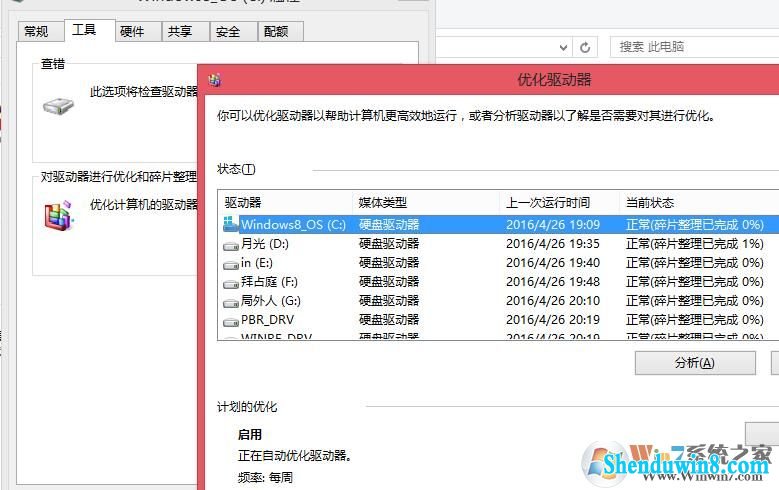
Task: Select the 月光 (D:) drive row
Action: click(x=499, y=244)
